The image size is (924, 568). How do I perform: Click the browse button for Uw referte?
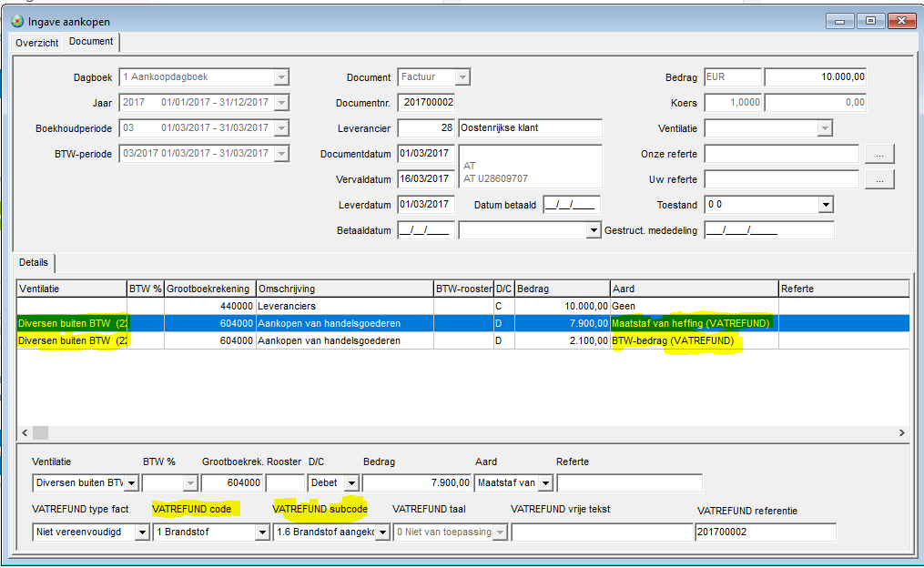879,179
